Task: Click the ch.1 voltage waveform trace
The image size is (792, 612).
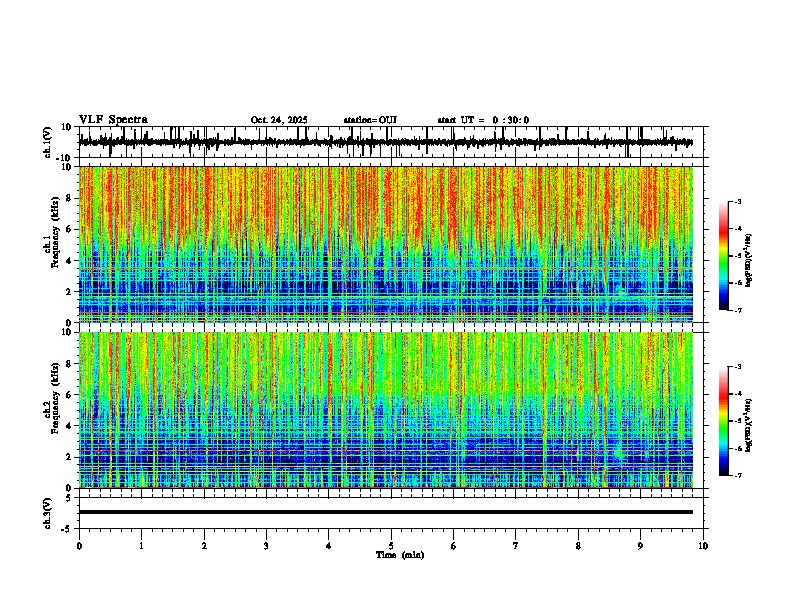Action: tap(386, 142)
